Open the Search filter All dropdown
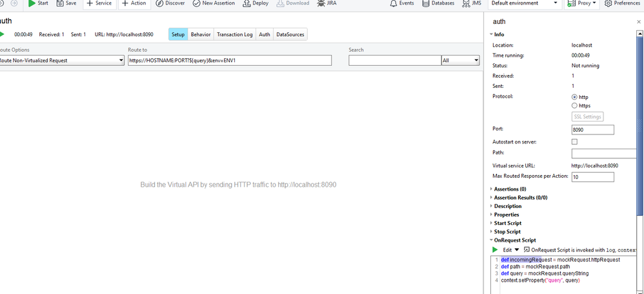This screenshot has width=644, height=294. tap(461, 61)
